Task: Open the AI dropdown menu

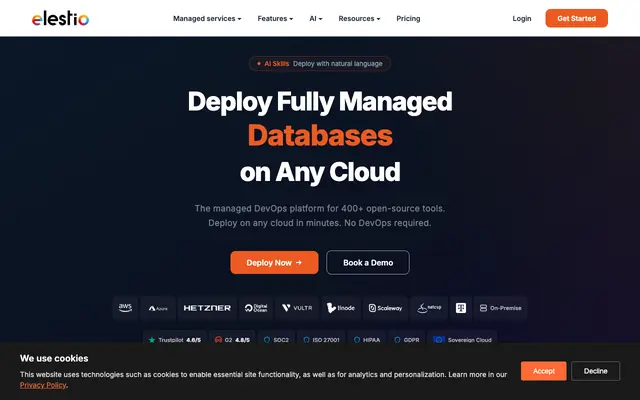Action: (x=316, y=18)
